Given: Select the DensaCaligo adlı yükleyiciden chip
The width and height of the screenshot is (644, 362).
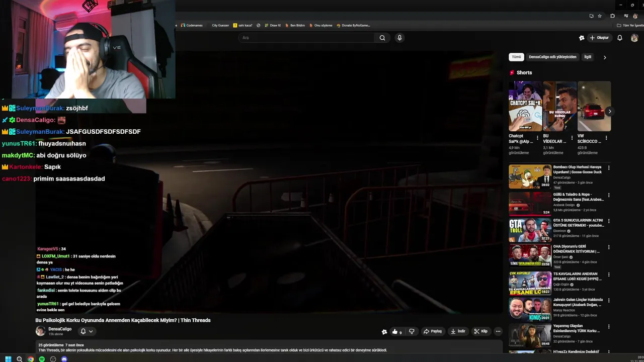Looking at the screenshot, I should [x=552, y=57].
